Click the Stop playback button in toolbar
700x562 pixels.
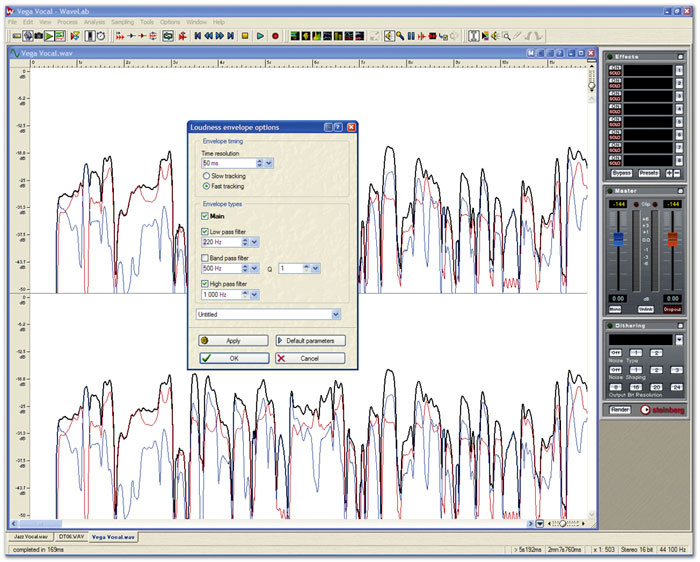pyautogui.click(x=245, y=36)
